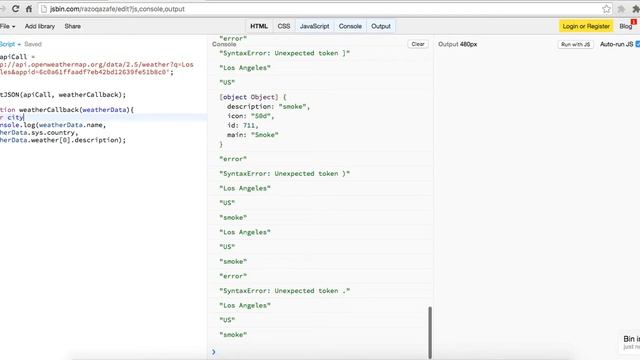
Task: Toggle the Auto-run JS checkbox
Action: tap(638, 44)
